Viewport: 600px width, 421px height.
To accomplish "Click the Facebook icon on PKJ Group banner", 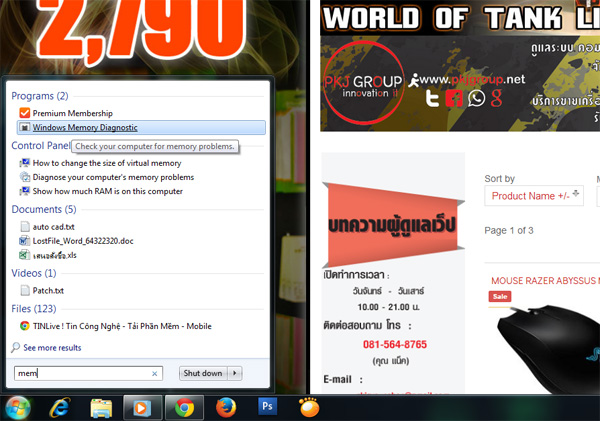I will [454, 98].
